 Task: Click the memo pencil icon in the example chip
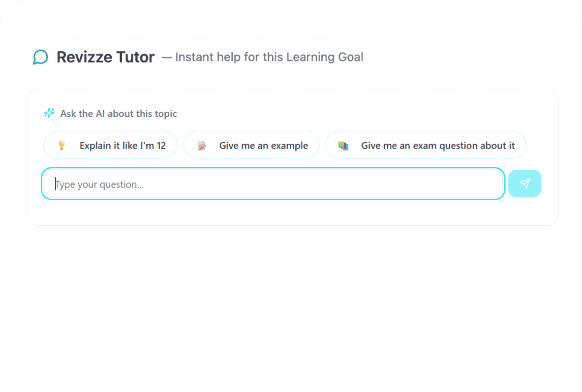(x=202, y=146)
